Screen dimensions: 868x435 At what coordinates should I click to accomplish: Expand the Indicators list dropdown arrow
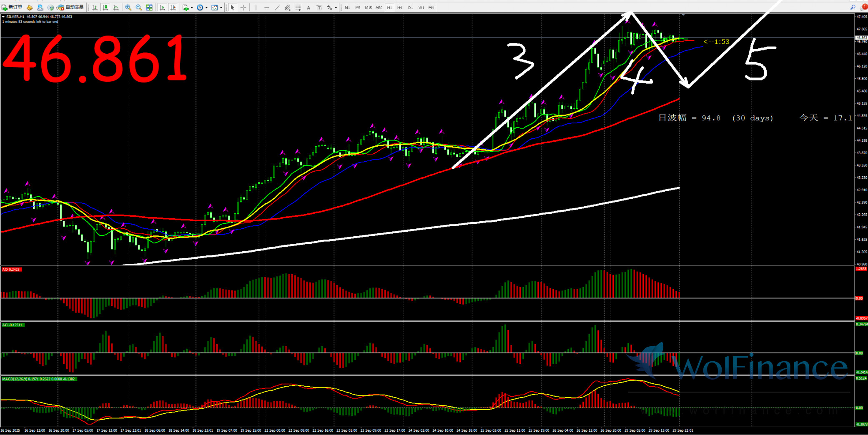[x=192, y=7]
